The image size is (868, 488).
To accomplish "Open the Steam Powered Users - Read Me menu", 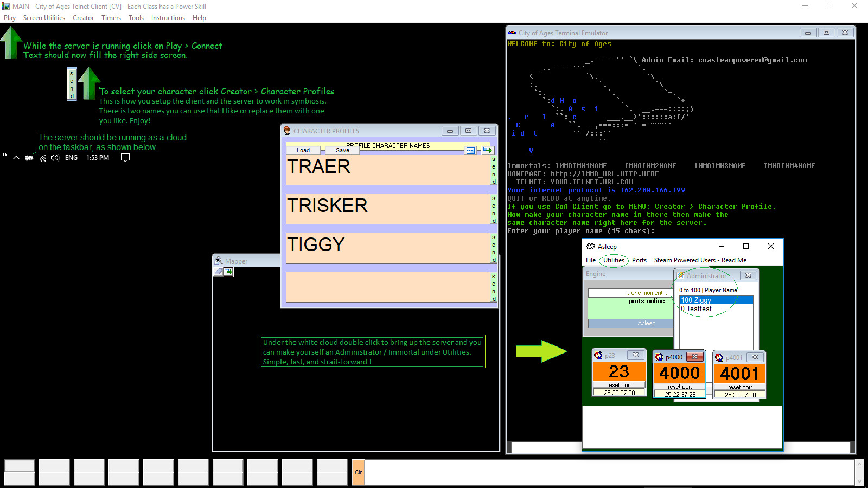I will point(700,260).
